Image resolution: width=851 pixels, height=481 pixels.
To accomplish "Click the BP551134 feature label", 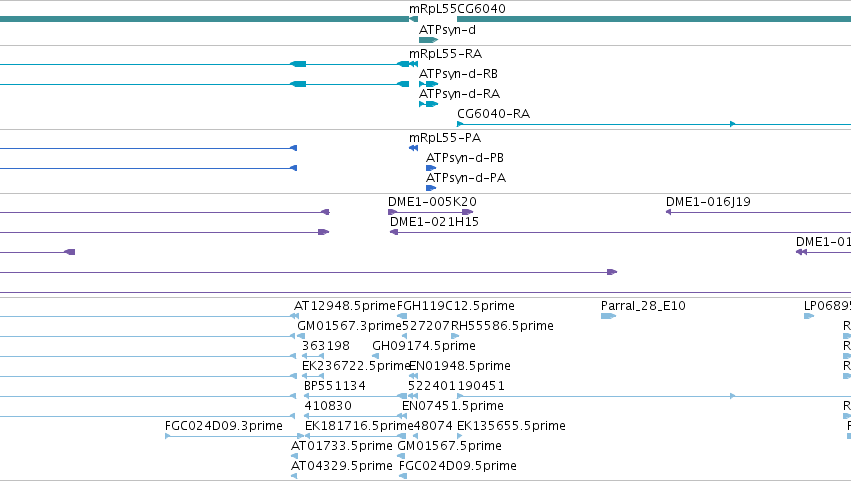I will tap(335, 386).
